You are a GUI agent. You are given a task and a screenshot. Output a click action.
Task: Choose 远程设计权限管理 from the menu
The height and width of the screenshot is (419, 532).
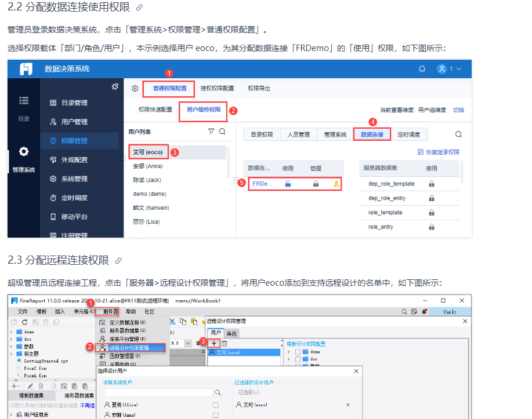(x=129, y=348)
